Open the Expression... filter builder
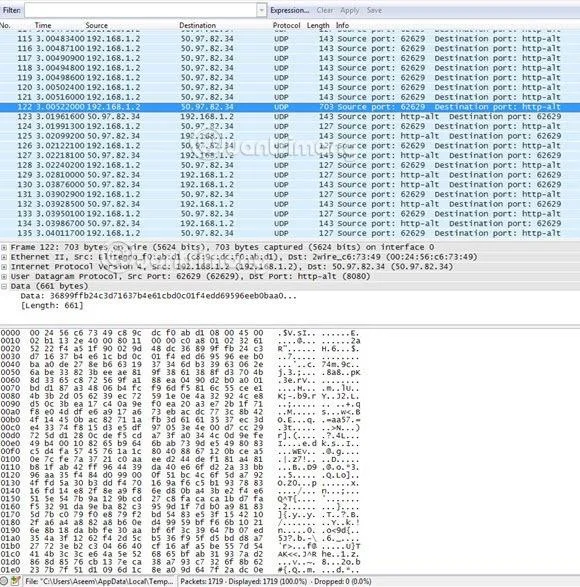 pyautogui.click(x=289, y=10)
